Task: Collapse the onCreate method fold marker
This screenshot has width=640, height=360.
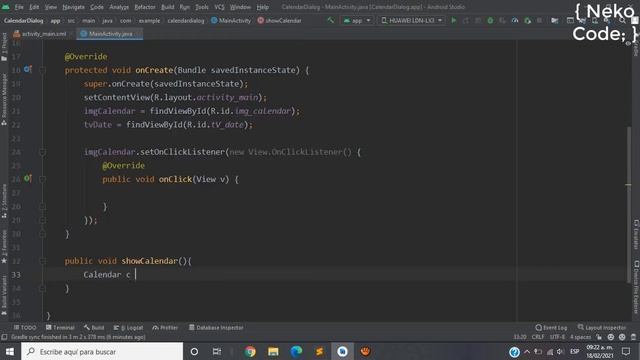Action: tap(42, 70)
